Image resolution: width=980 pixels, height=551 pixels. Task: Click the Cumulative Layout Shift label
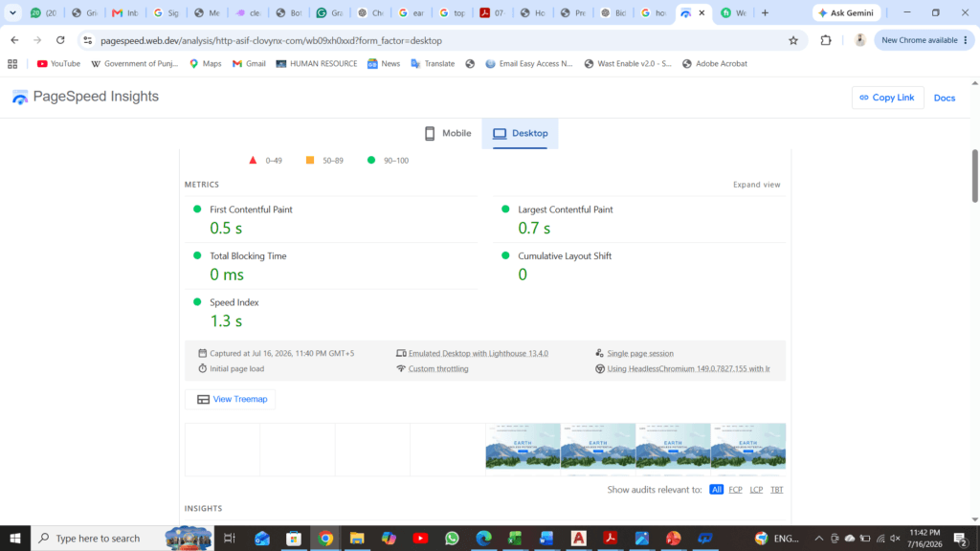pos(565,255)
